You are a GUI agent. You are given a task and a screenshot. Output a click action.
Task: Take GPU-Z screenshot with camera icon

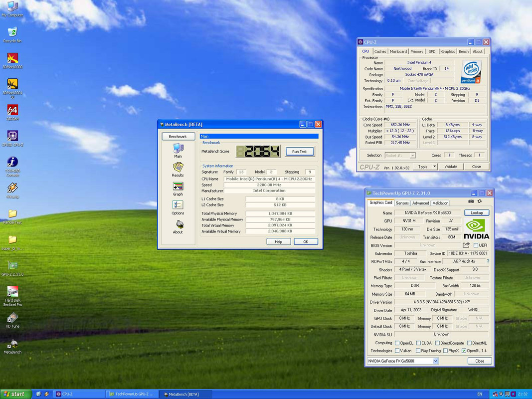471,201
